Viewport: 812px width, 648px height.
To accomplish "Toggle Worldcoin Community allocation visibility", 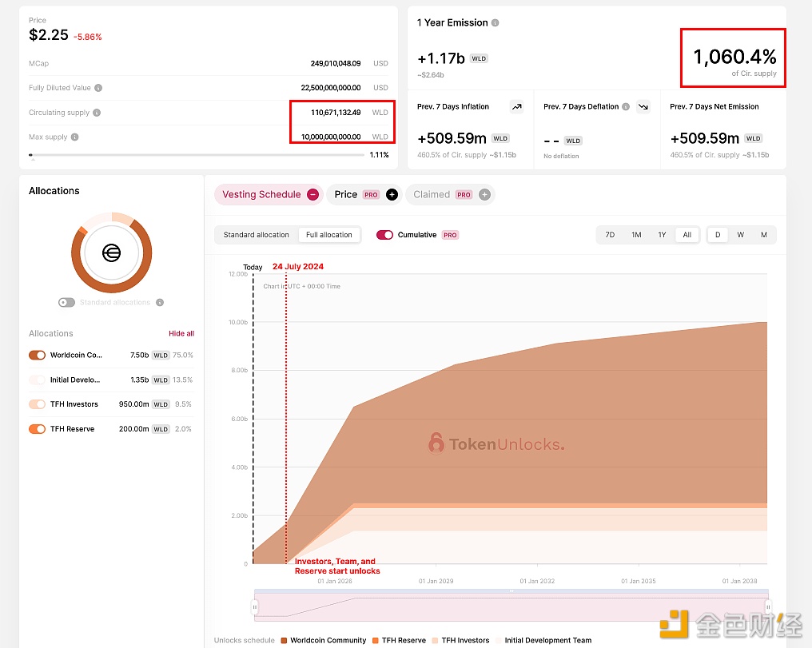I will pos(38,355).
